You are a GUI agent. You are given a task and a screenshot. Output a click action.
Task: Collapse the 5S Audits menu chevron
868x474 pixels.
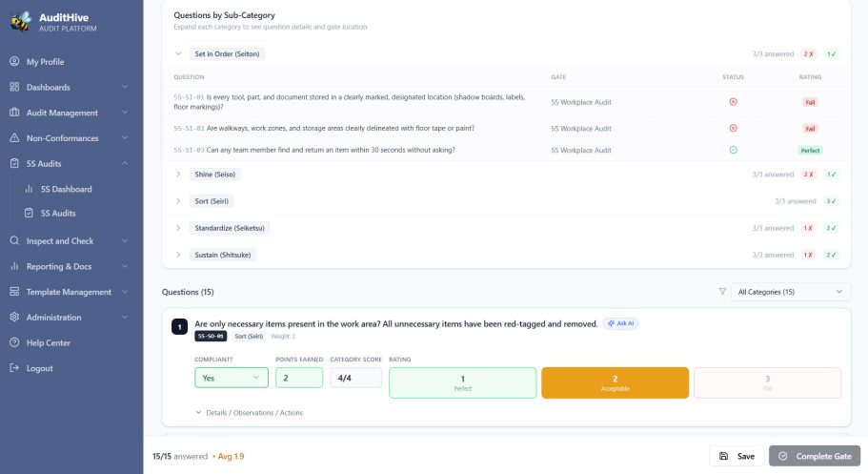click(x=125, y=163)
